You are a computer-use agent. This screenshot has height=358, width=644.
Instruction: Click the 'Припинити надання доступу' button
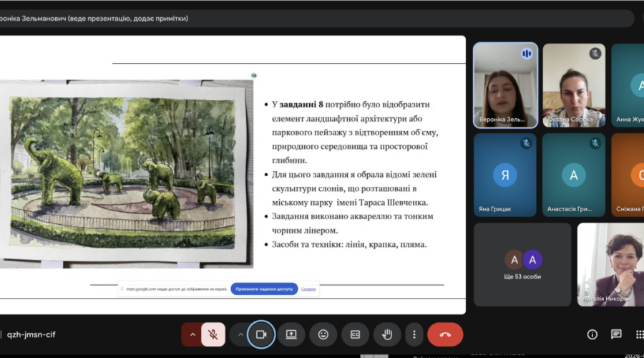coord(264,289)
